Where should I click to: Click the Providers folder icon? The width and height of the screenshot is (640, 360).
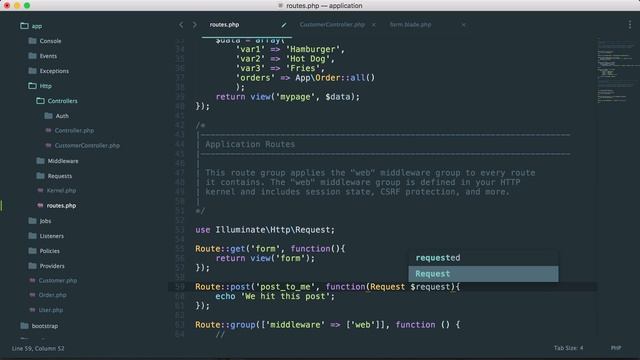(x=33, y=266)
